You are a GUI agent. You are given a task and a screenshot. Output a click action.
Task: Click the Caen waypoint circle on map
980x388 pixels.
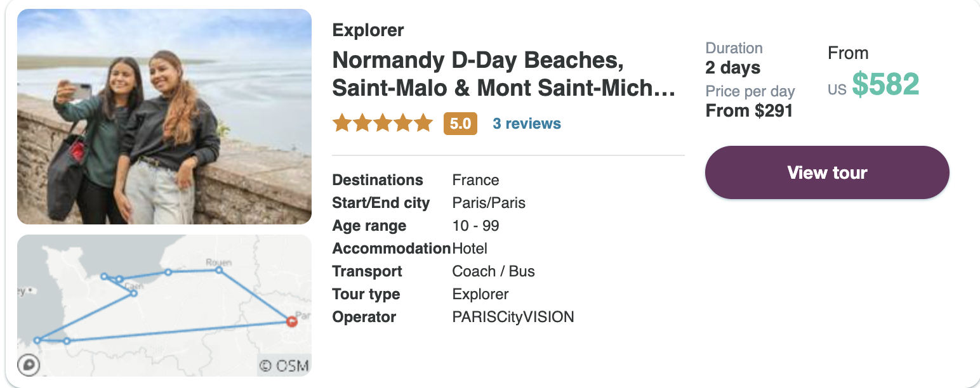tap(134, 293)
